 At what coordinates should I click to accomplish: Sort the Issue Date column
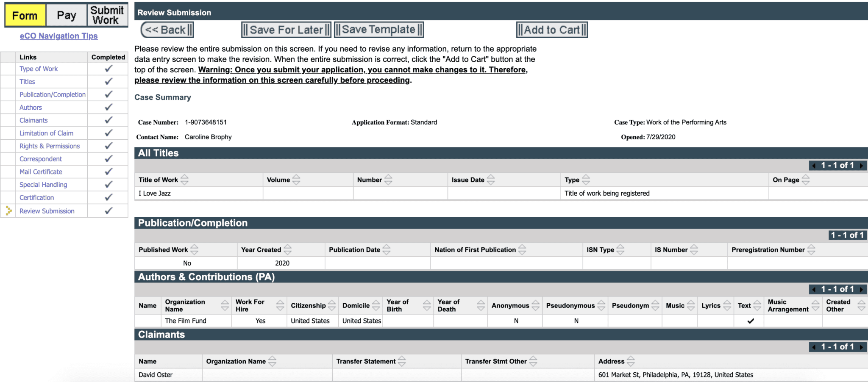(491, 180)
